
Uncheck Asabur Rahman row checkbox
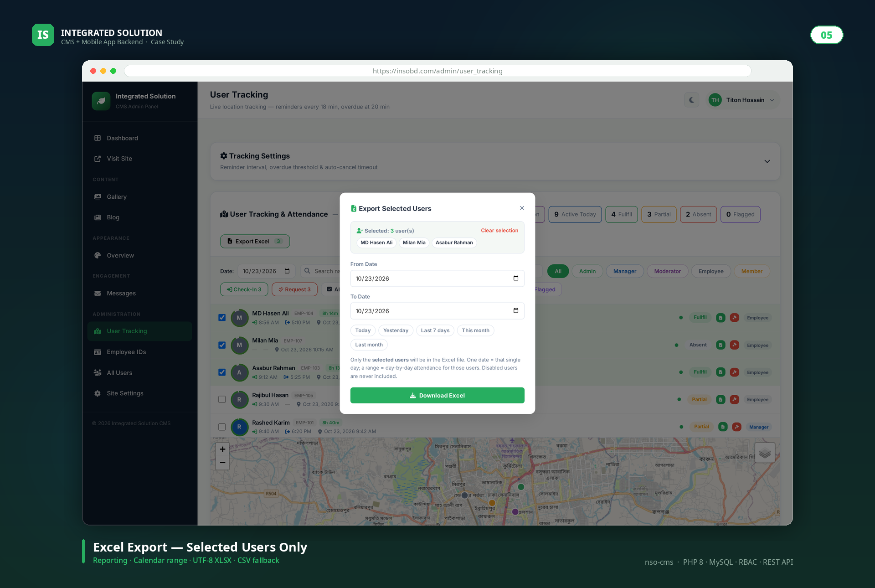(x=222, y=372)
